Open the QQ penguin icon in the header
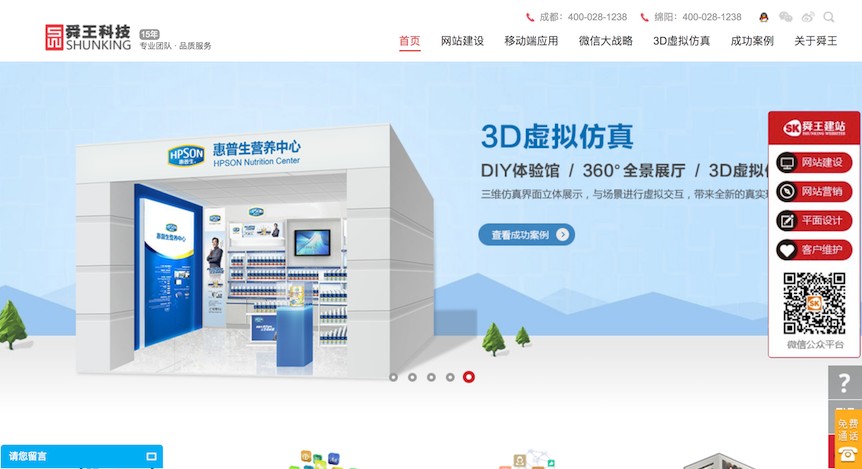 point(764,17)
